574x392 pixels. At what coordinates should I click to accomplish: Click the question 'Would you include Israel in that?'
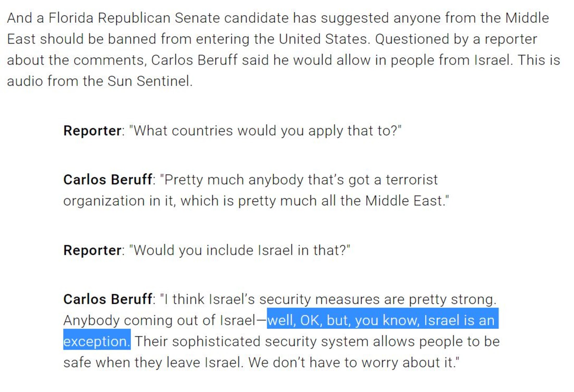(240, 250)
